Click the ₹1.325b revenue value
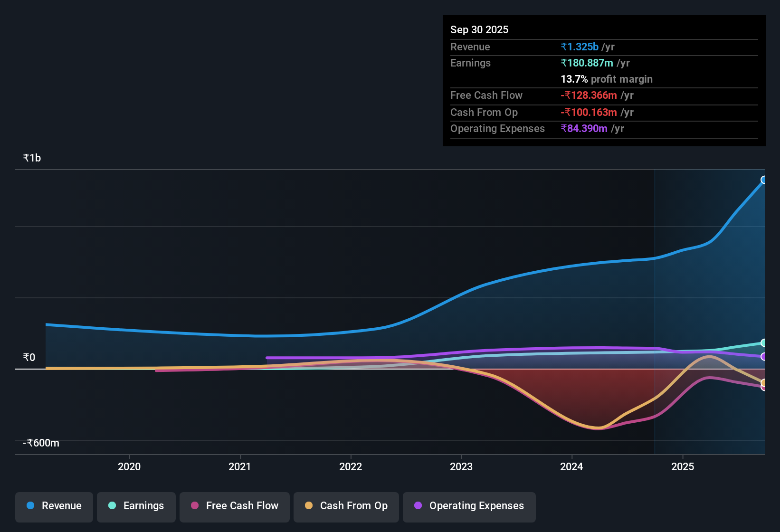This screenshot has height=532, width=780. tap(579, 47)
